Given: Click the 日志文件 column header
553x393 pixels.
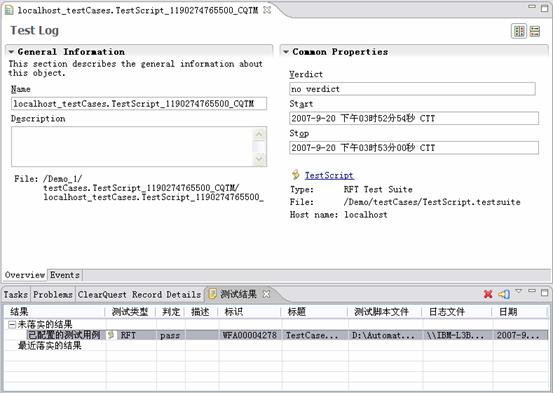Looking at the screenshot, I should click(x=457, y=312).
